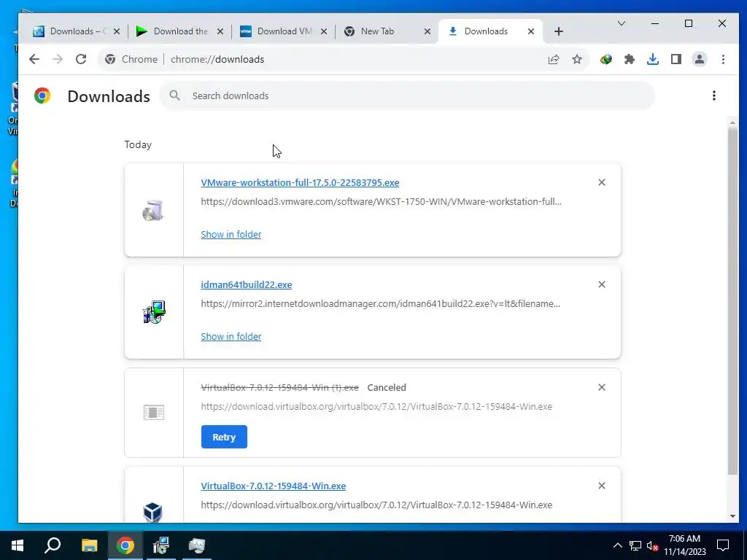Click the taskbar clock and date
Screen dimensions: 747x560
click(684, 545)
